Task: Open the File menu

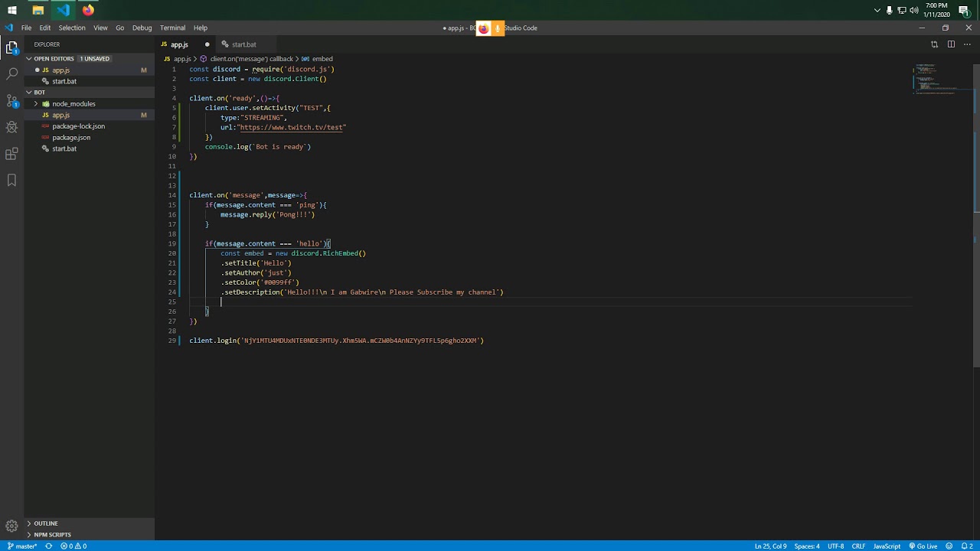Action: [26, 28]
